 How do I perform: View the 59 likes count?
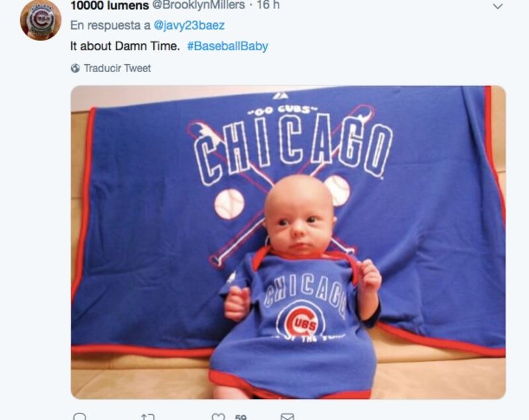click(241, 417)
